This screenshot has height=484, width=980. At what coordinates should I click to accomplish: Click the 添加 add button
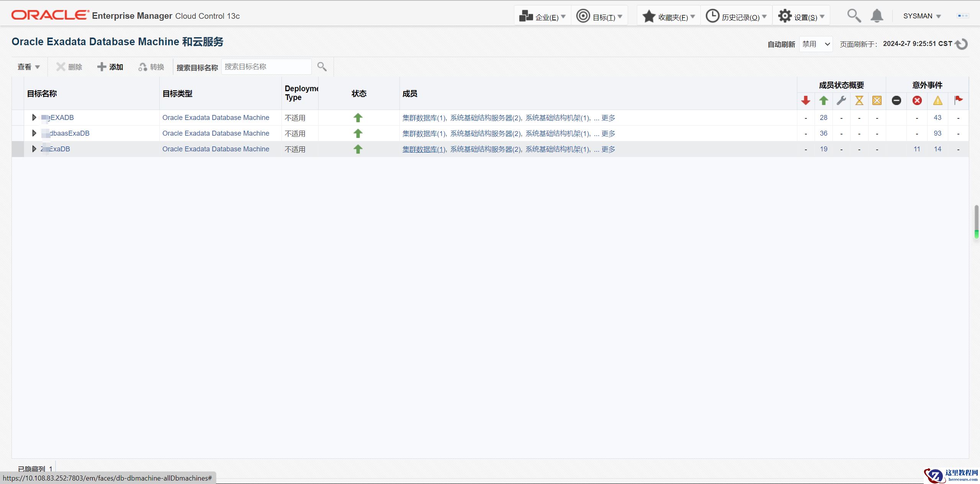(110, 67)
